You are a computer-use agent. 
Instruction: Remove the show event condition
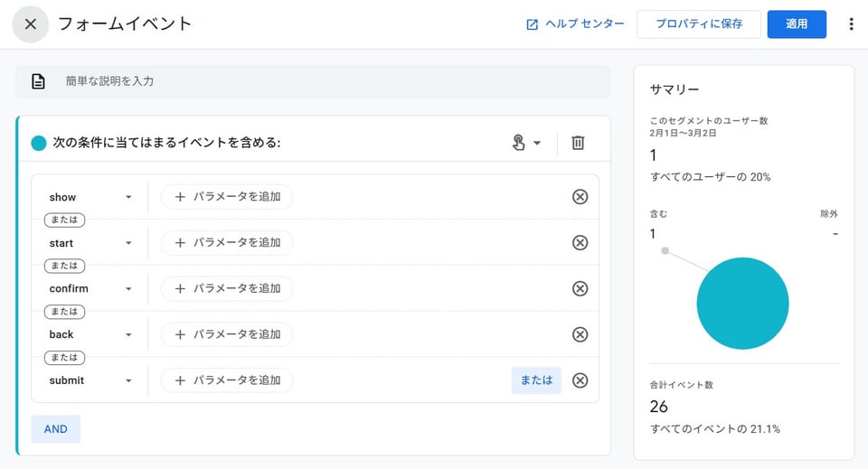[580, 197]
